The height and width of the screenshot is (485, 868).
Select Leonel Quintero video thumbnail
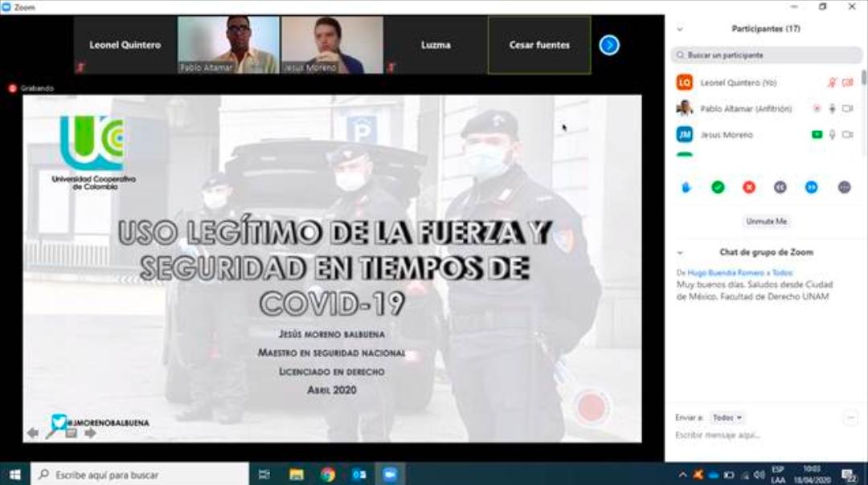coord(125,45)
